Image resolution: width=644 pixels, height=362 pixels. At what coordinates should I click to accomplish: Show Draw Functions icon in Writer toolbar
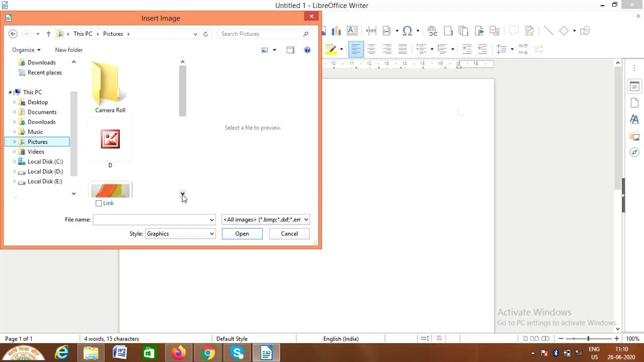click(x=585, y=31)
